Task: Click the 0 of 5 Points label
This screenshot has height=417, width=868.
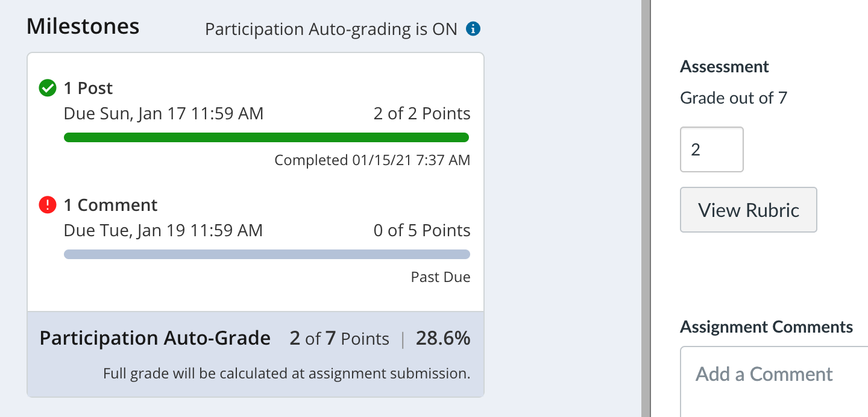Action: [x=422, y=230]
